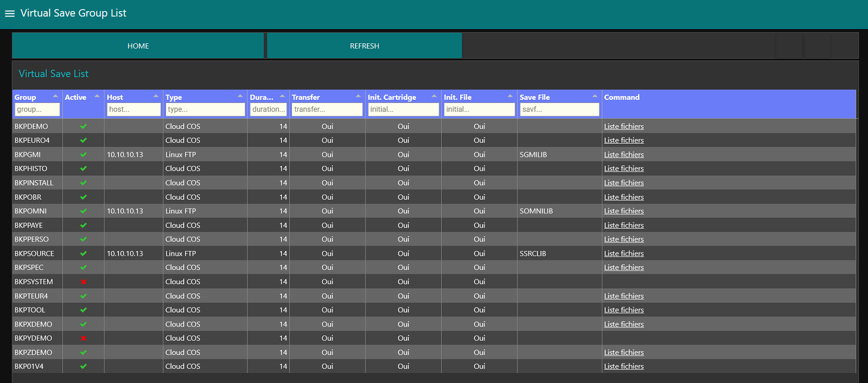Sort by Save File column arrow
This screenshot has height=383, width=868.
595,96
